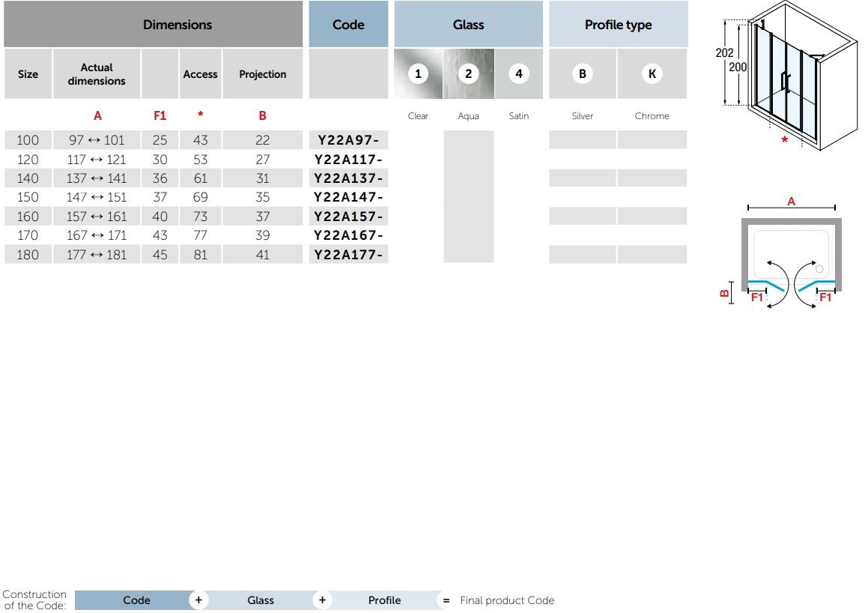Click the size 150 row label
The image size is (868, 613).
[x=28, y=197]
